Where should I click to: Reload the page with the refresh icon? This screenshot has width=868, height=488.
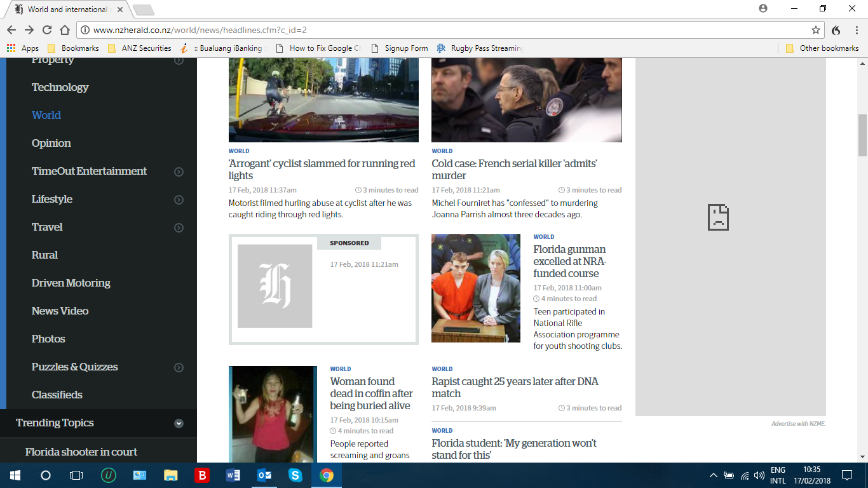(47, 30)
